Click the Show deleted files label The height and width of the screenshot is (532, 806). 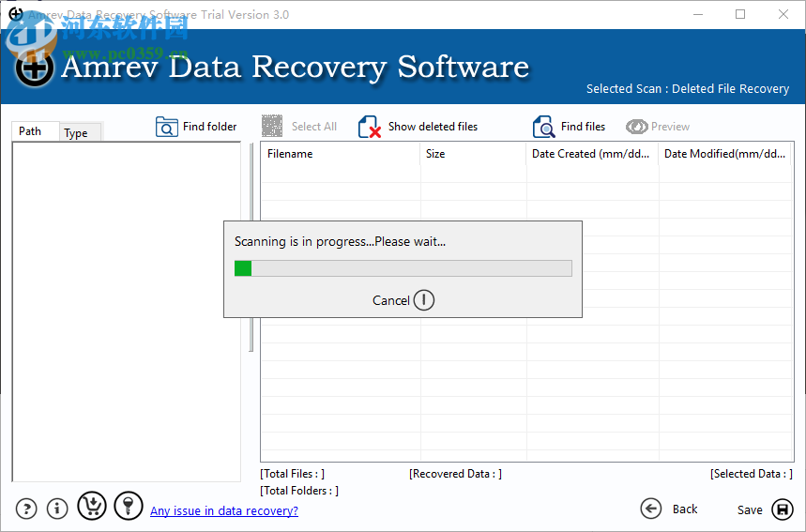pos(433,127)
